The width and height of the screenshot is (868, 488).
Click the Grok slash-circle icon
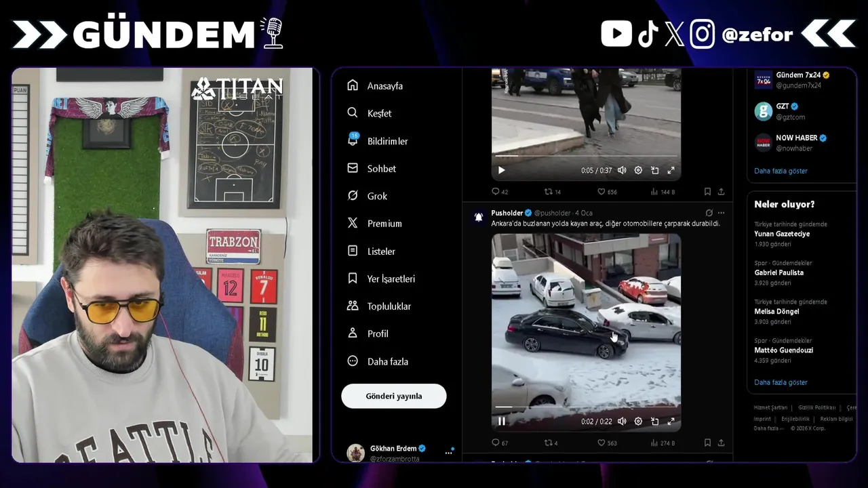[353, 195]
